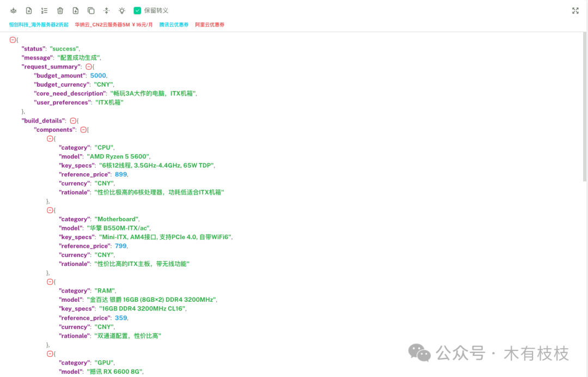The image size is (588, 377).
Task: Click the compress/collapse arrows icon
Action: [x=107, y=10]
